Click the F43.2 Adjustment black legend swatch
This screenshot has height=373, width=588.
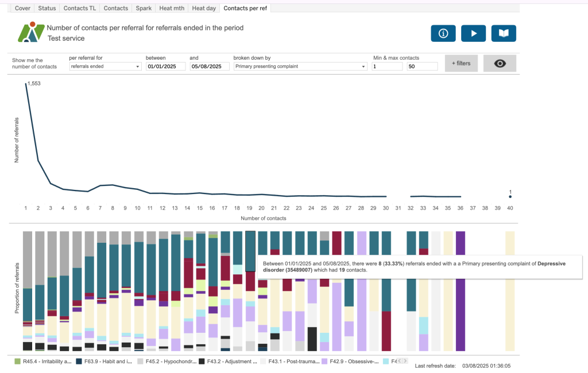point(201,362)
